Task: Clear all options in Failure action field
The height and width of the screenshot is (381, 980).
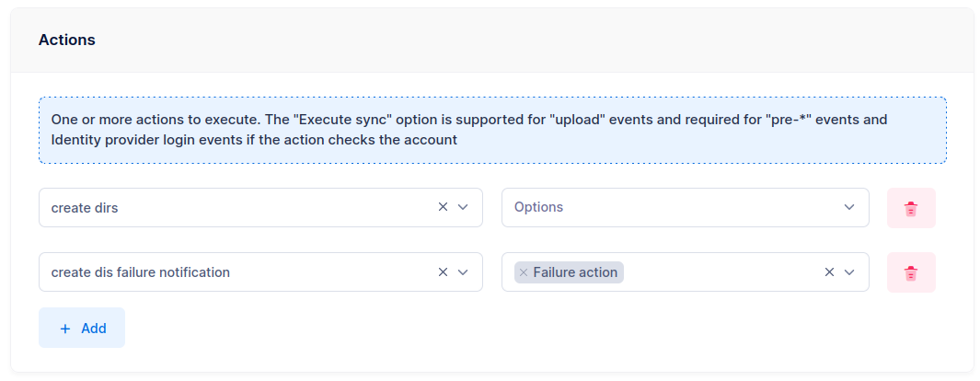Action: (829, 272)
